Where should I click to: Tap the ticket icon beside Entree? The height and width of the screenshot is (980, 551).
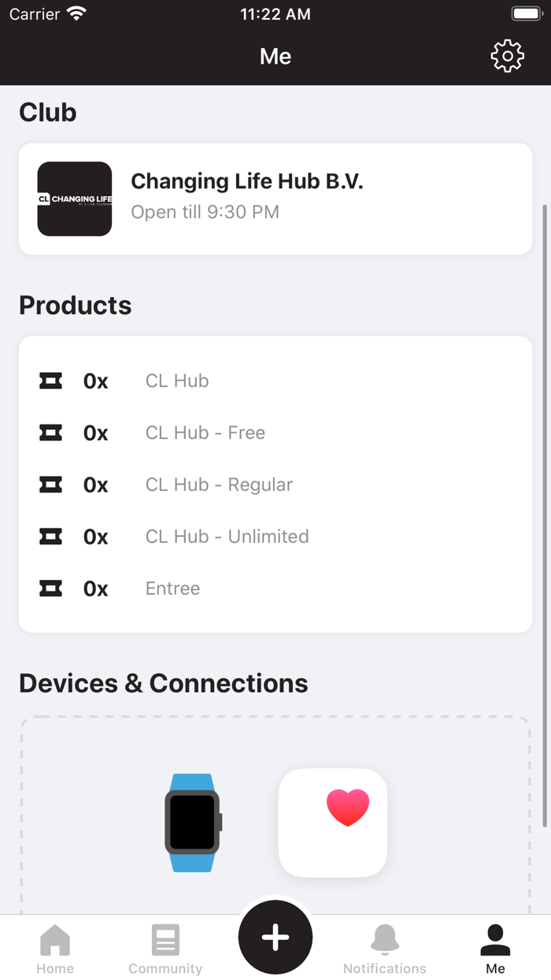pyautogui.click(x=51, y=589)
